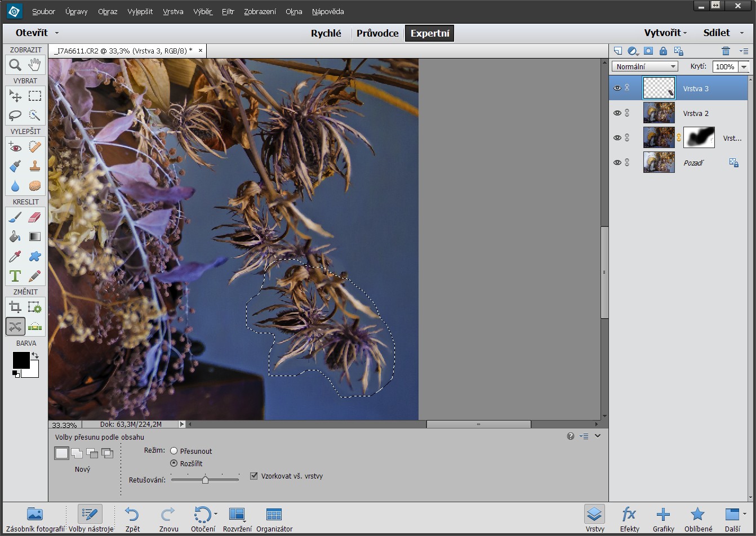This screenshot has height=536, width=756.
Task: Select the Red Eye removal tool
Action: (15, 147)
